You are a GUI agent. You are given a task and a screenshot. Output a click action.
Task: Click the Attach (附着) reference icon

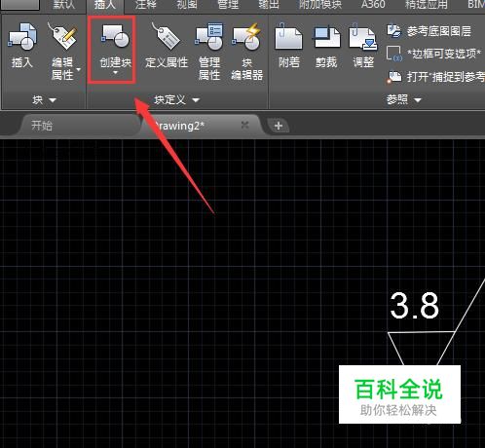[x=288, y=45]
